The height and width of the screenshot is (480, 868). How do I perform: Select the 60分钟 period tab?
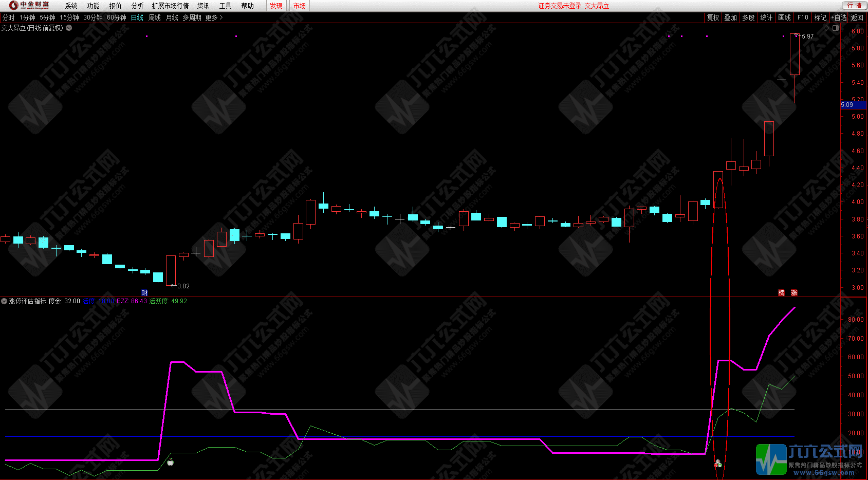117,17
